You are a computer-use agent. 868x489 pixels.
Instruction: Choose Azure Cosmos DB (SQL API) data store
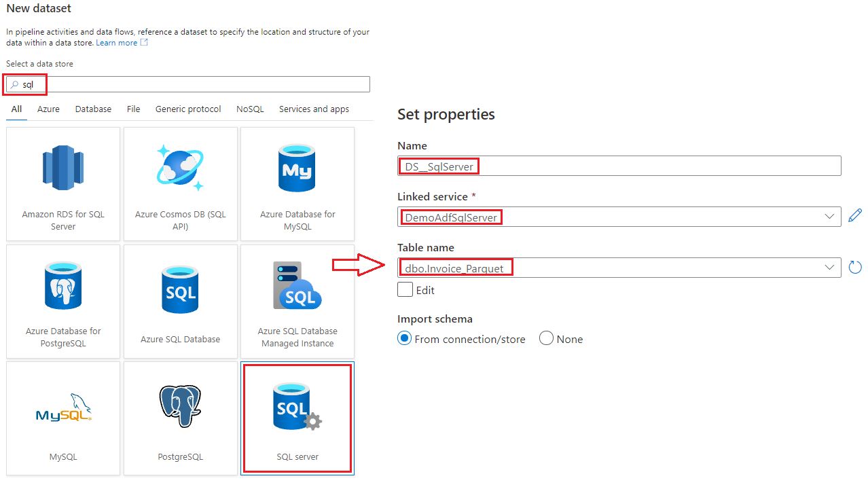(x=180, y=183)
